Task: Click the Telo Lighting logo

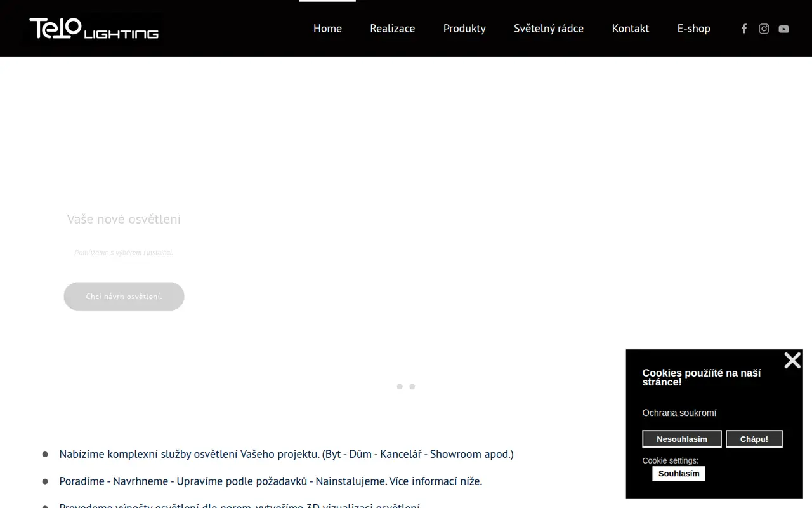Action: point(94,29)
